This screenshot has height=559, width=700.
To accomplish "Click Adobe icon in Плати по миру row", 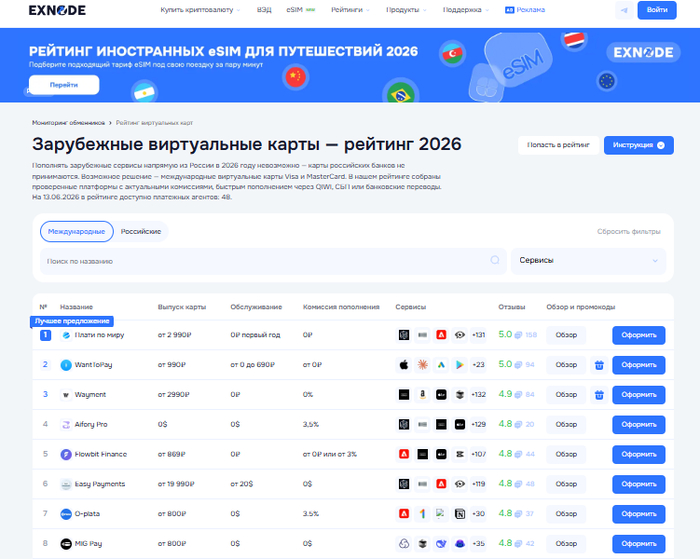I will coord(441,335).
